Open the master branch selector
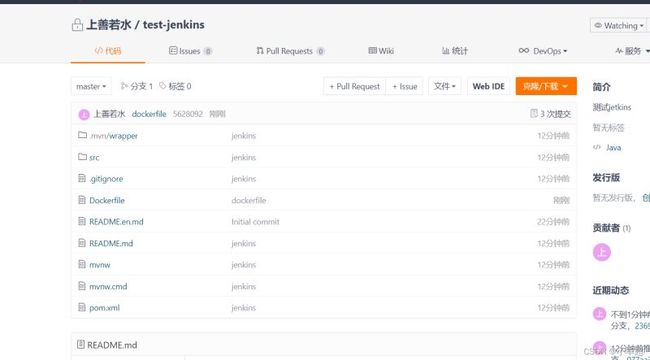The width and height of the screenshot is (650, 360). point(91,86)
